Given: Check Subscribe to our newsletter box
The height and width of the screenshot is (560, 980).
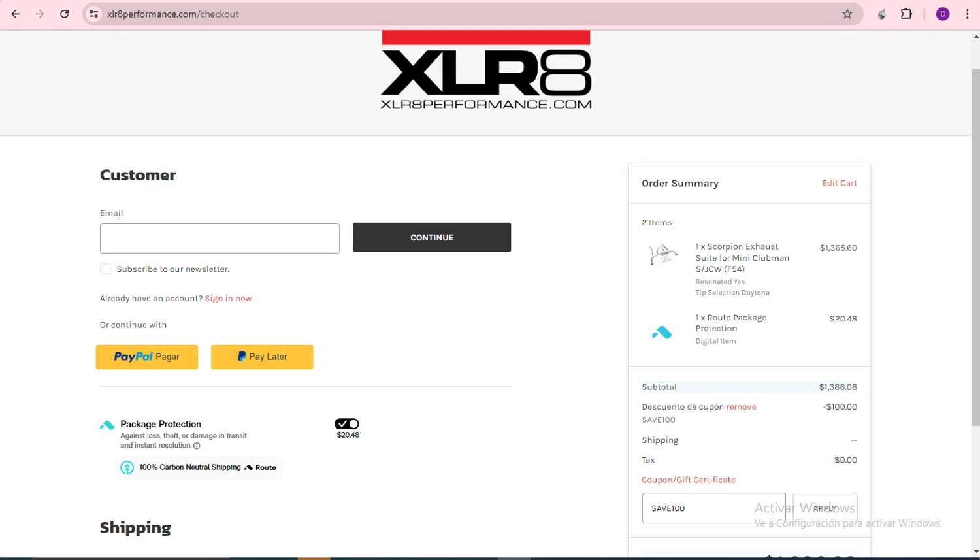Looking at the screenshot, I should point(105,269).
